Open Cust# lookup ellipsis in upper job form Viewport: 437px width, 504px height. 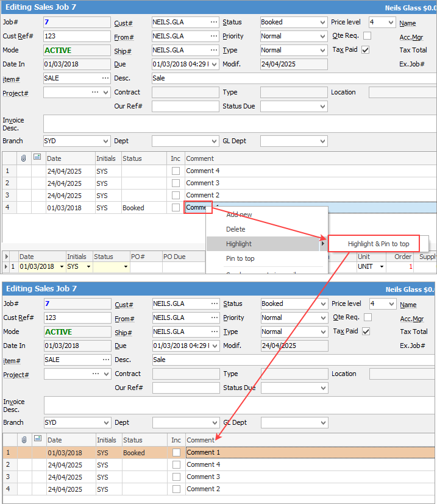point(213,22)
